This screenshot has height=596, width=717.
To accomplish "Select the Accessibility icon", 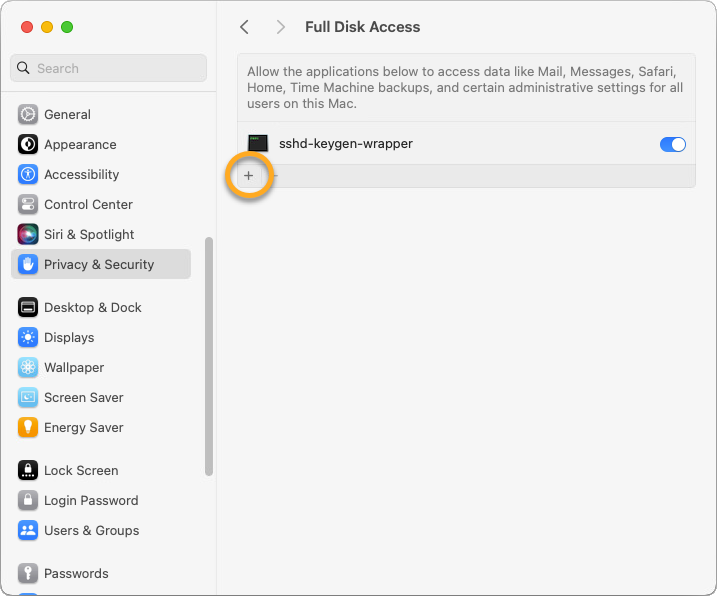I will click(28, 175).
